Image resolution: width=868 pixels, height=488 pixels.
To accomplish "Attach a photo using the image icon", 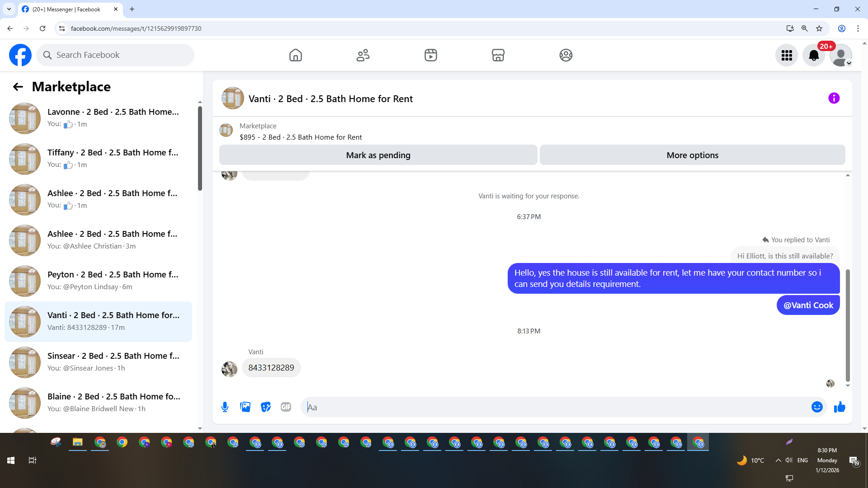I will 245,407.
